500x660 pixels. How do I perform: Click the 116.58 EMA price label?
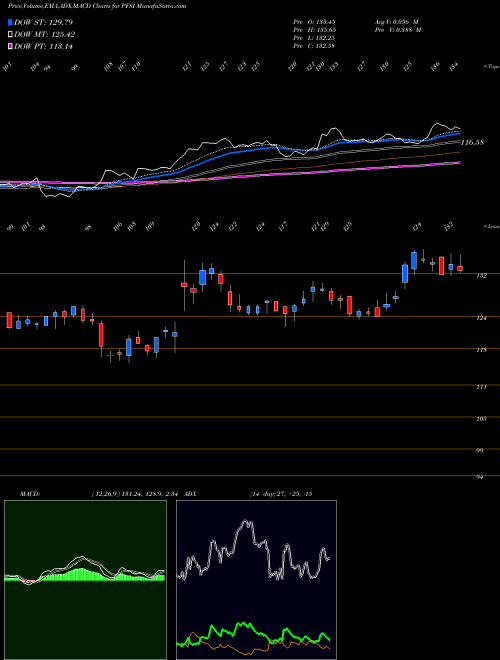472,143
